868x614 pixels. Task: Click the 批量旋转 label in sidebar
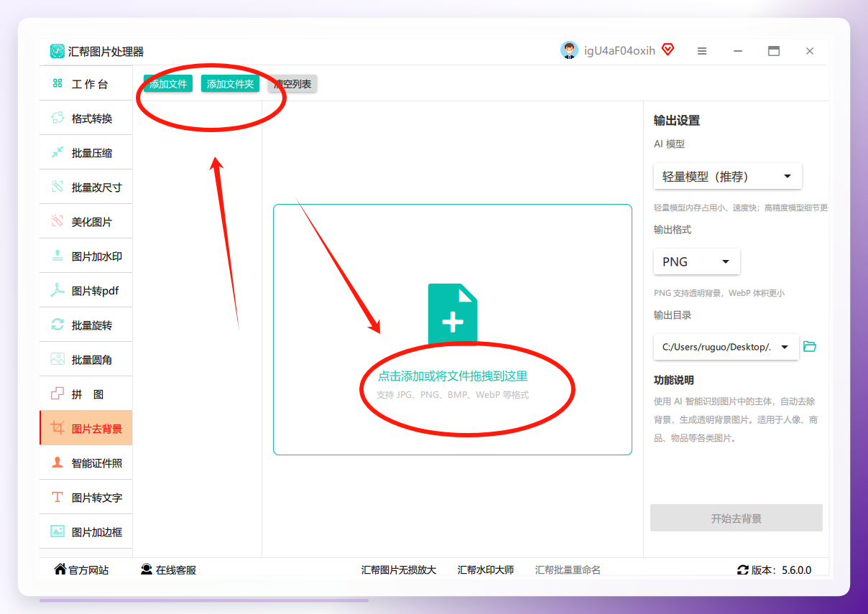92,325
